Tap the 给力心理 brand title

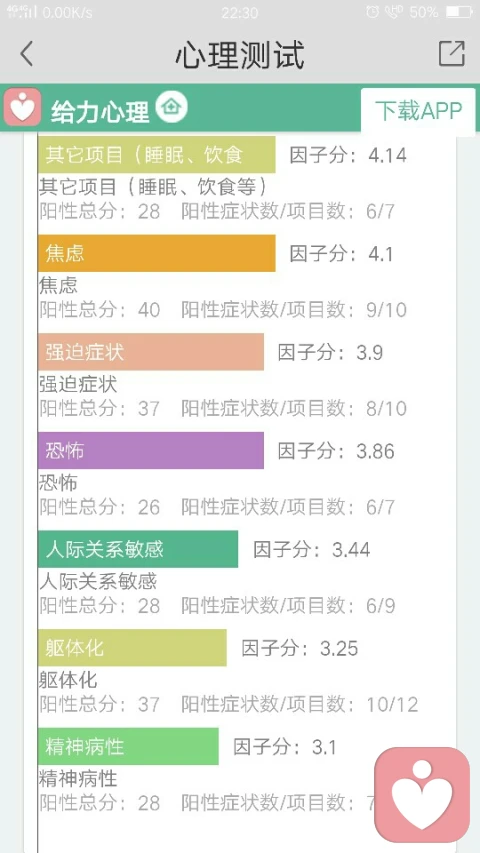(x=100, y=110)
